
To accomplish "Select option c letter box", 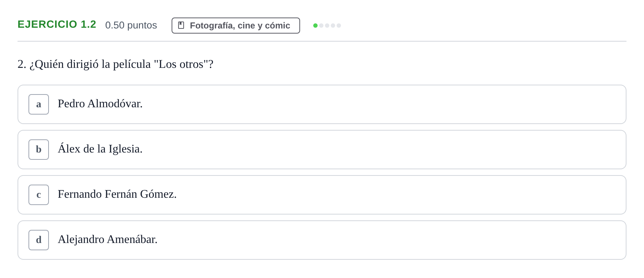I will point(39,195).
